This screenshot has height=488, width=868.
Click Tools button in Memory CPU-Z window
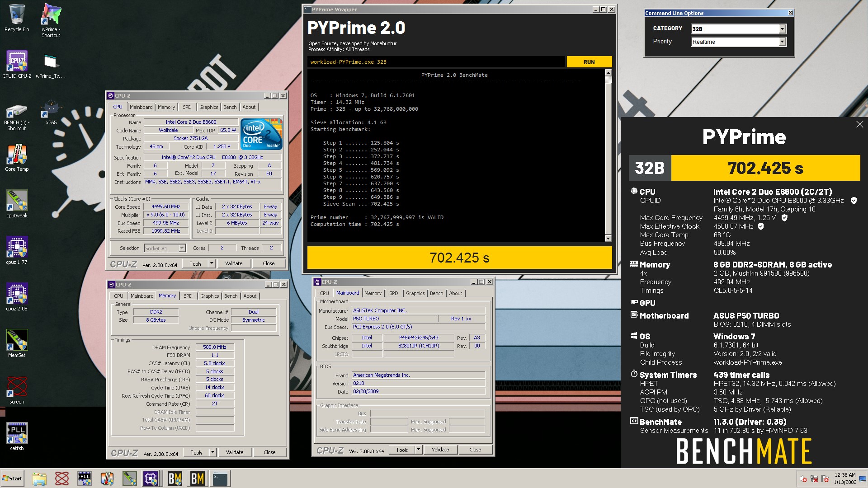(x=196, y=452)
